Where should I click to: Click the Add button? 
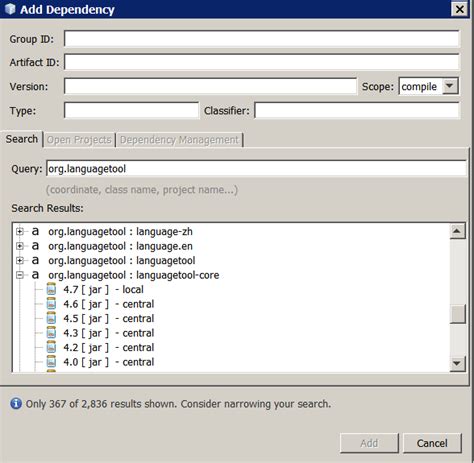[x=369, y=443]
